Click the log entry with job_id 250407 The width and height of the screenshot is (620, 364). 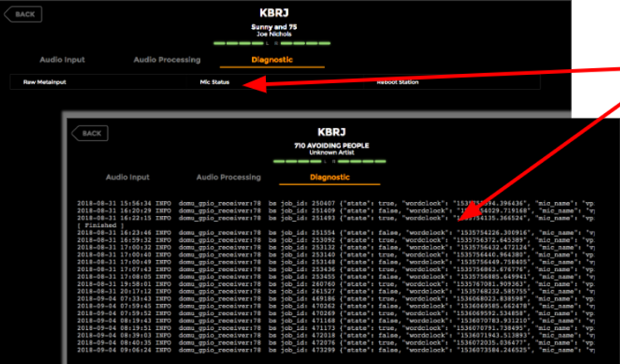(332, 203)
